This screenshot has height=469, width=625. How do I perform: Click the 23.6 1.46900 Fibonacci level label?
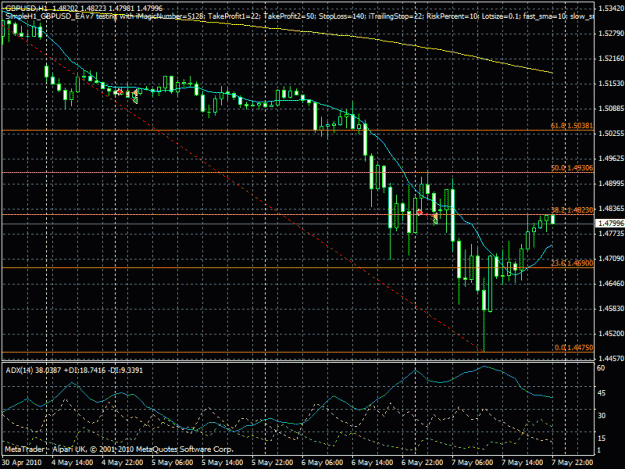point(572,263)
